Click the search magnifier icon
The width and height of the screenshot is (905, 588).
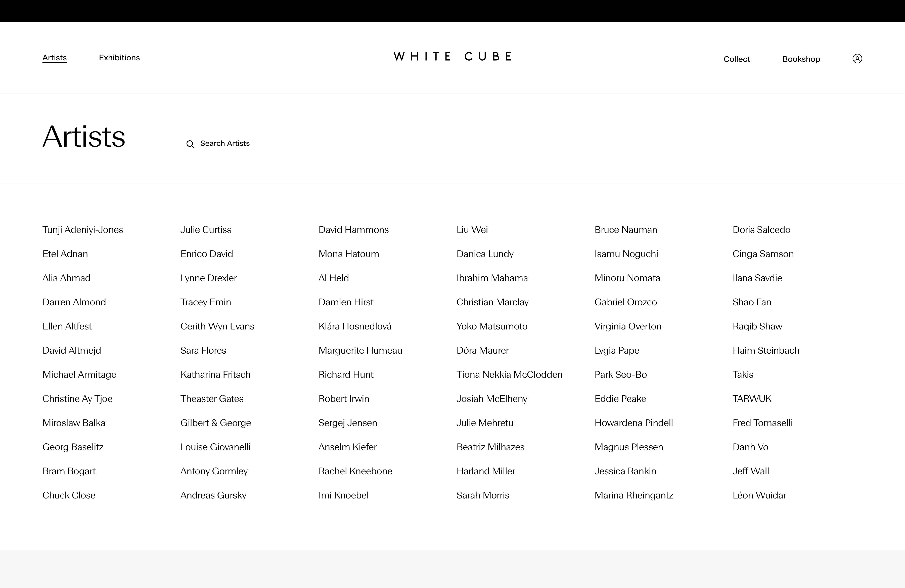(190, 144)
